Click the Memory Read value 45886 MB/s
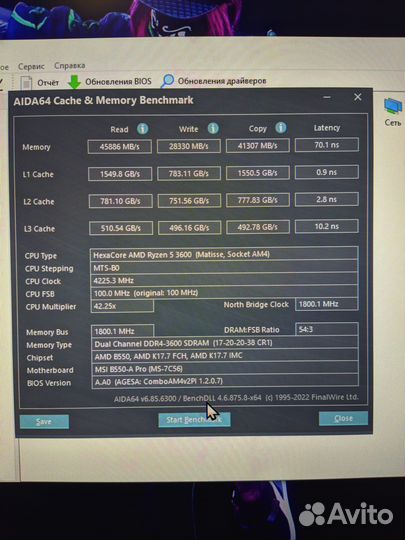Image resolution: width=405 pixels, height=540 pixels. pyautogui.click(x=120, y=146)
